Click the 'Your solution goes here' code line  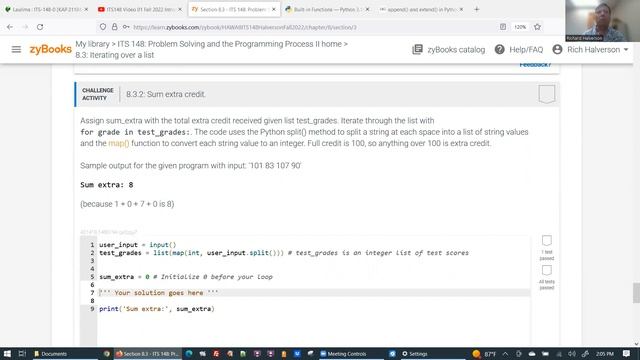[159, 293]
